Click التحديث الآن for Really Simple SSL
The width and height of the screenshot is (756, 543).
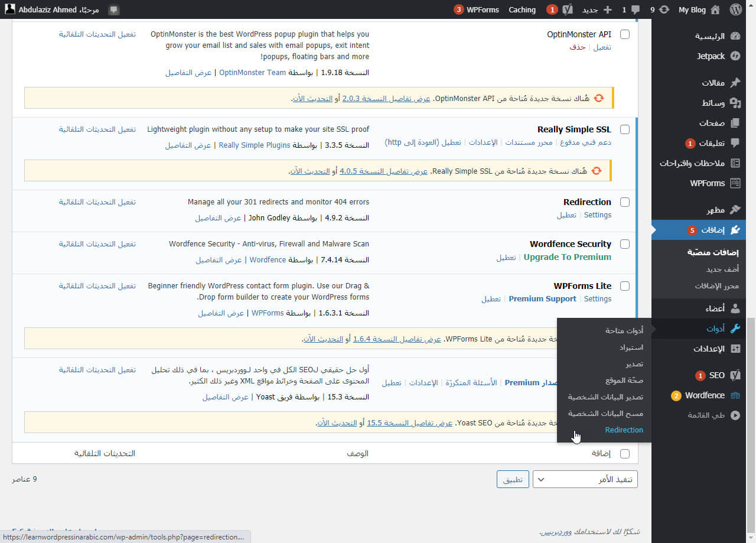(309, 171)
